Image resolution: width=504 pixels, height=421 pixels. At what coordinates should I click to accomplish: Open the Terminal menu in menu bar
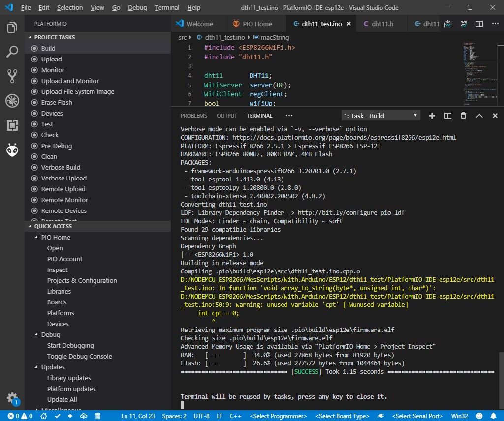click(x=167, y=7)
